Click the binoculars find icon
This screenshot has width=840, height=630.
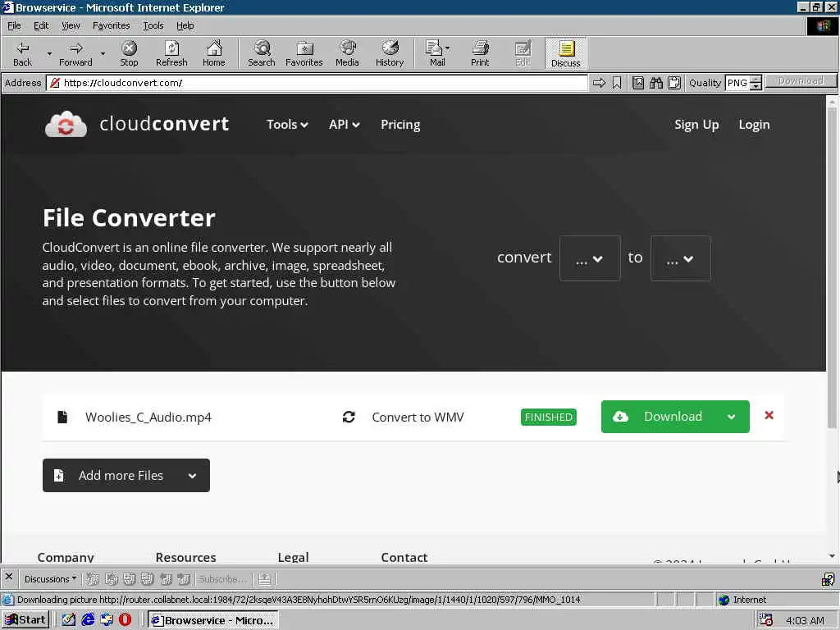click(x=656, y=83)
